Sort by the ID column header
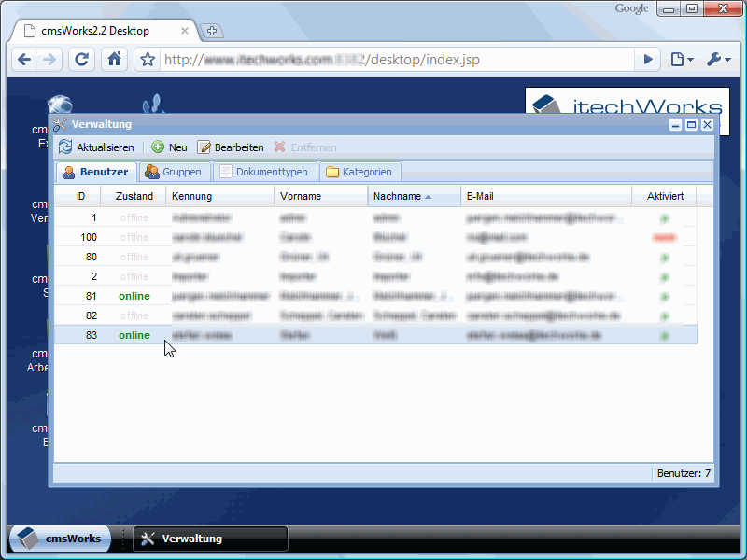 pos(78,196)
